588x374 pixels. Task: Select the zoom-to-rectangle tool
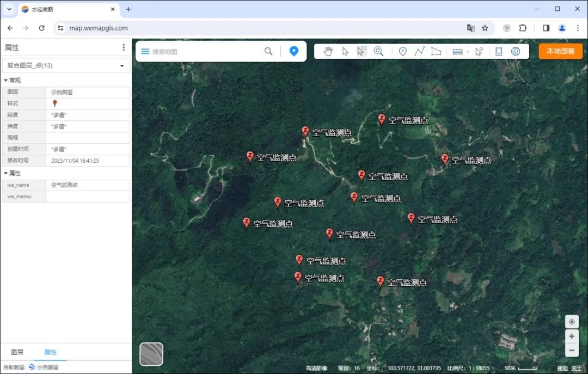click(x=378, y=51)
